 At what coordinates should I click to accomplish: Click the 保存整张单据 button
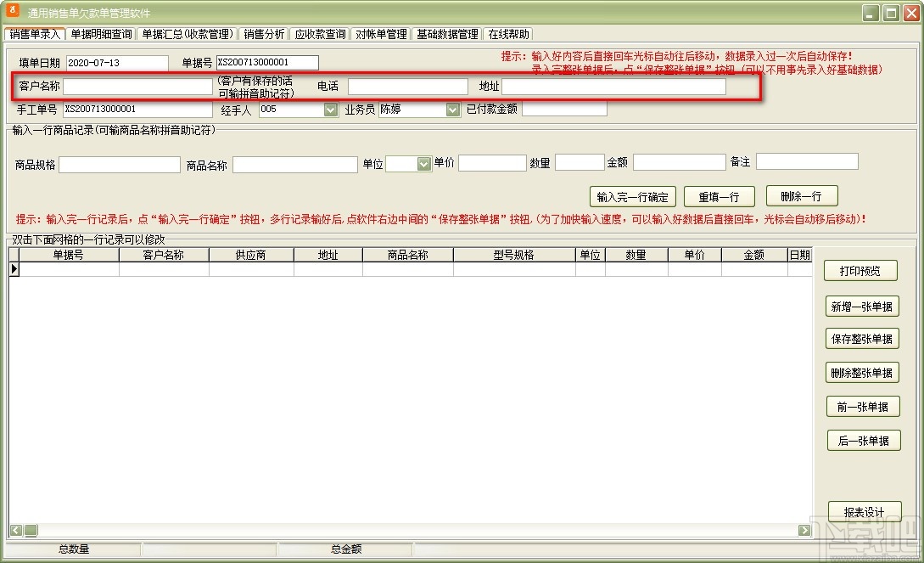coord(862,338)
